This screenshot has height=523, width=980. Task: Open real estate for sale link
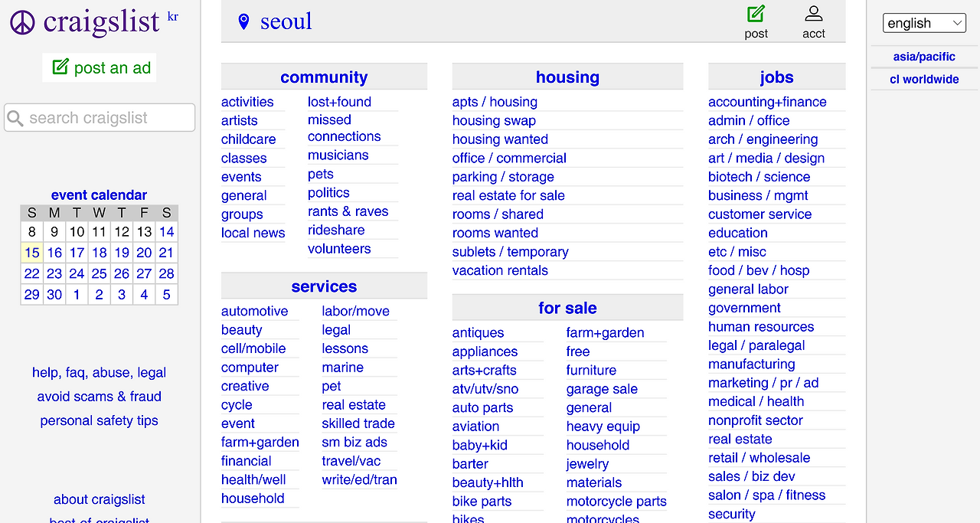[x=508, y=195]
